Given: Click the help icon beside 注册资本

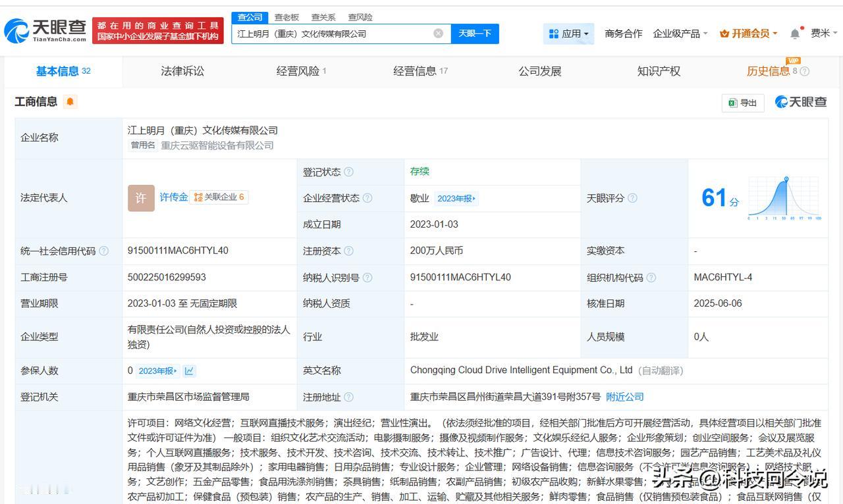Looking at the screenshot, I should (x=348, y=251).
